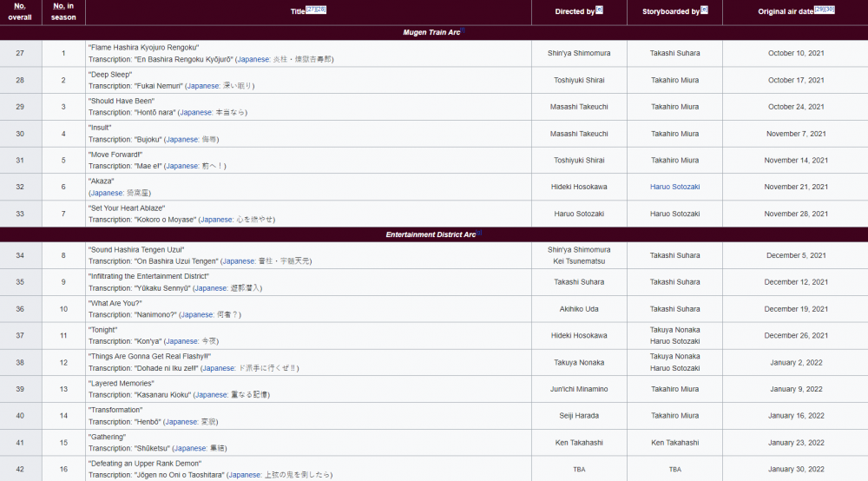Click "TBA" in the Directed by column

tap(579, 470)
